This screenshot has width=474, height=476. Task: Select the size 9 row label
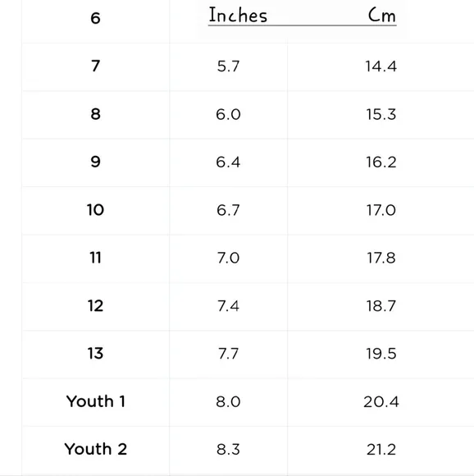pyautogui.click(x=95, y=162)
